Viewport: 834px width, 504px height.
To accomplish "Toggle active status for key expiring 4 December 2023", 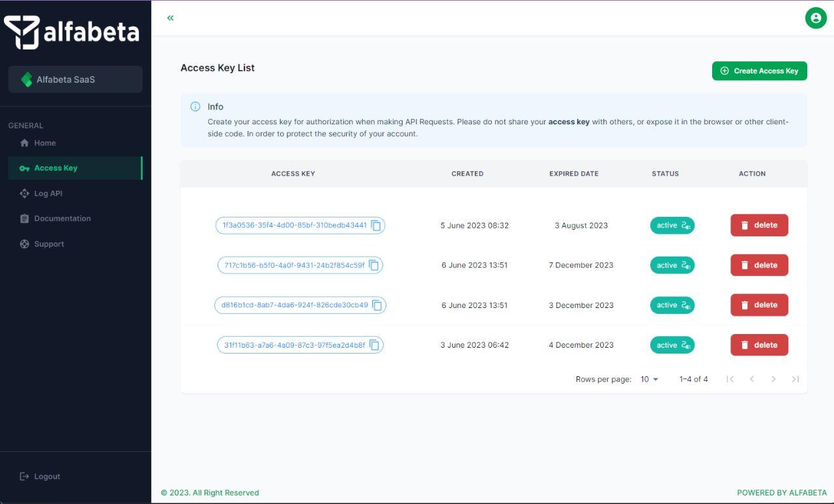I will click(x=672, y=345).
